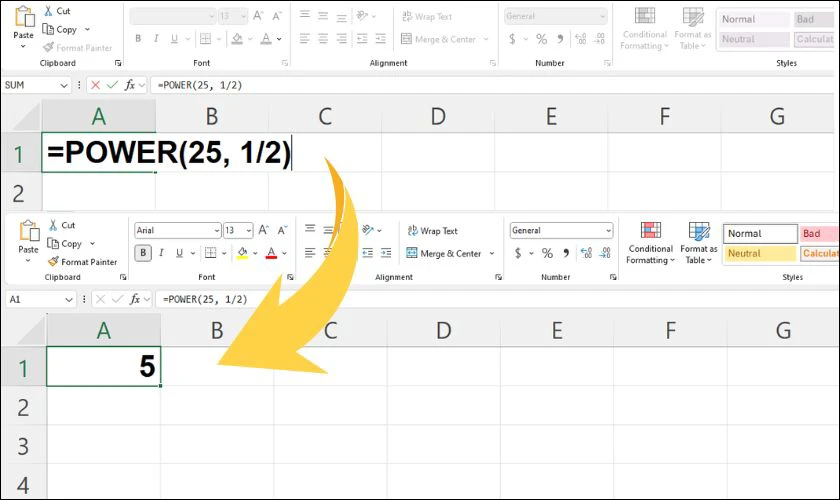The height and width of the screenshot is (500, 840).
Task: Expand Font Color arrow in lower ribbon
Action: click(284, 253)
